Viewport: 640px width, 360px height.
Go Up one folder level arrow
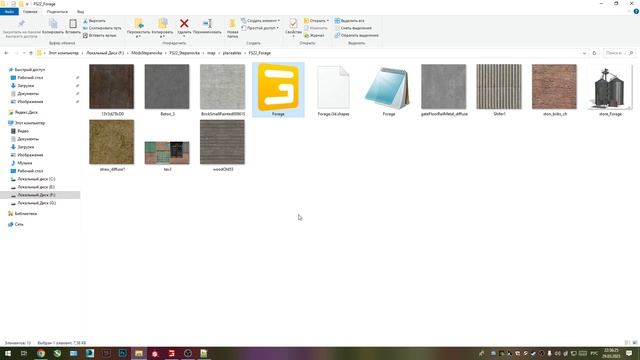click(31, 53)
